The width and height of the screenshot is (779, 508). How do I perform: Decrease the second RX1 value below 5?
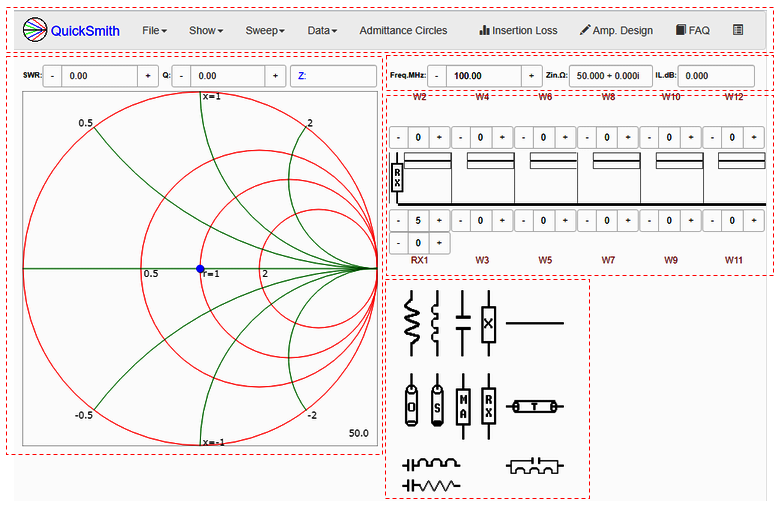398,243
